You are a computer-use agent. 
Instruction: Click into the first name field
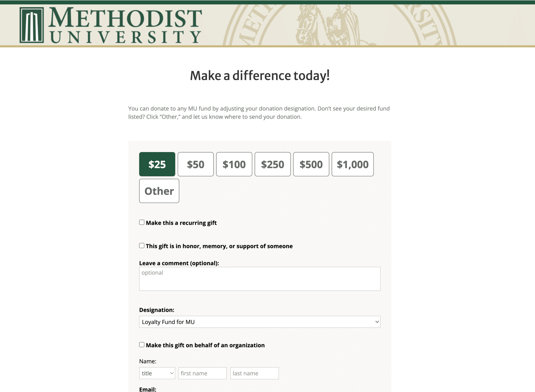pyautogui.click(x=202, y=373)
